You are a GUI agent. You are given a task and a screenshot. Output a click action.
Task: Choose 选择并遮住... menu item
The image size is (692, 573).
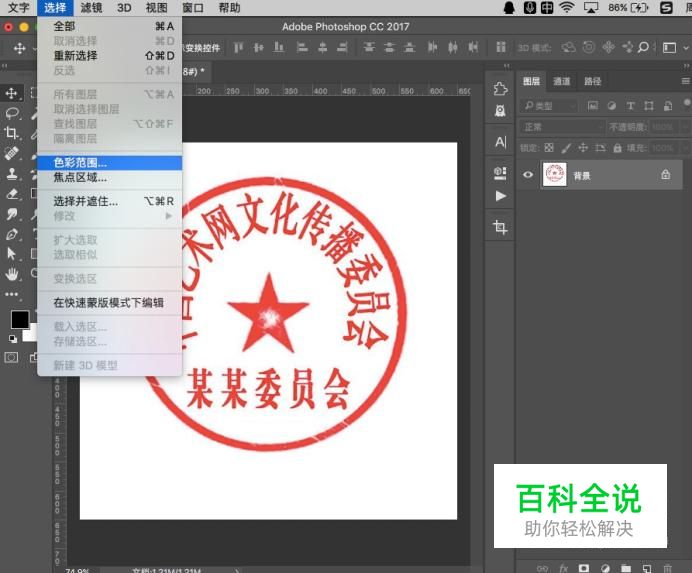point(109,201)
